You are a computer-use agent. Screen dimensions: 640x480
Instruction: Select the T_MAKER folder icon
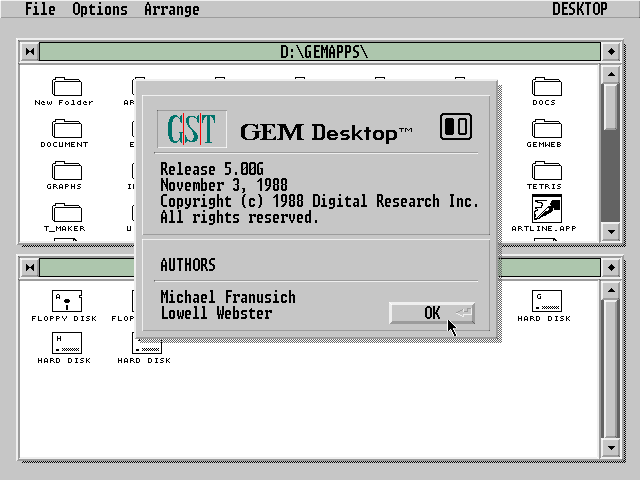[67, 213]
